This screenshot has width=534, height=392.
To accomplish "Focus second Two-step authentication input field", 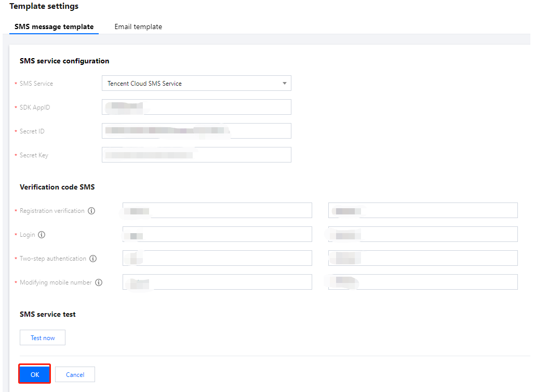I will pyautogui.click(x=423, y=258).
